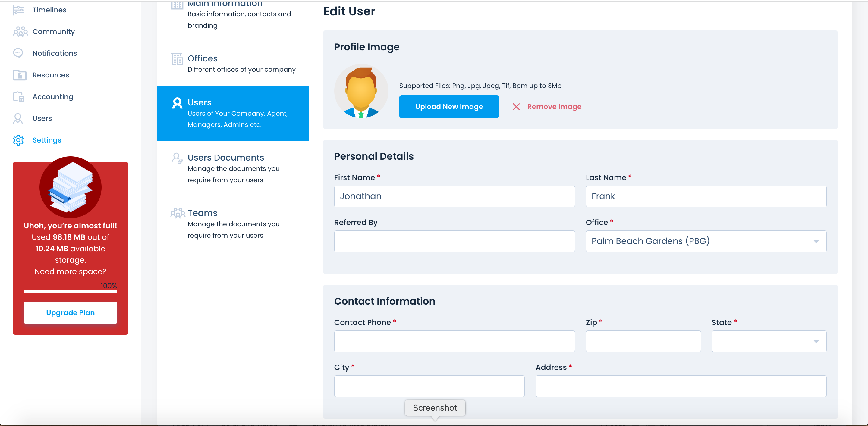Viewport: 868px width, 426px height.
Task: Click the Teams group icon
Action: [178, 213]
